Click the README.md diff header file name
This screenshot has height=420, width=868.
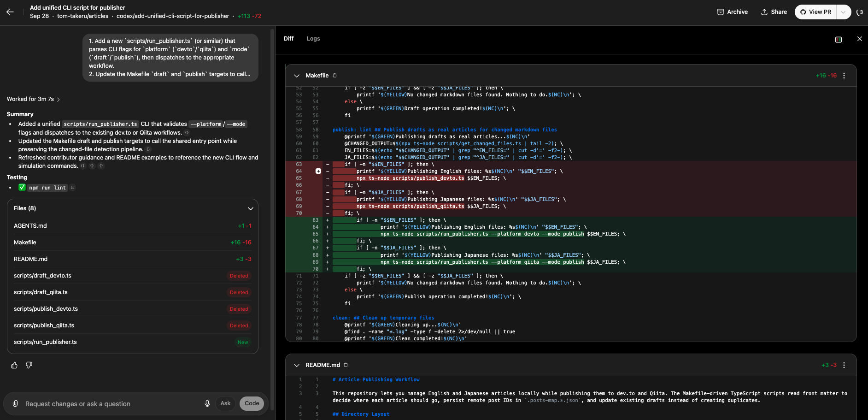[323, 365]
